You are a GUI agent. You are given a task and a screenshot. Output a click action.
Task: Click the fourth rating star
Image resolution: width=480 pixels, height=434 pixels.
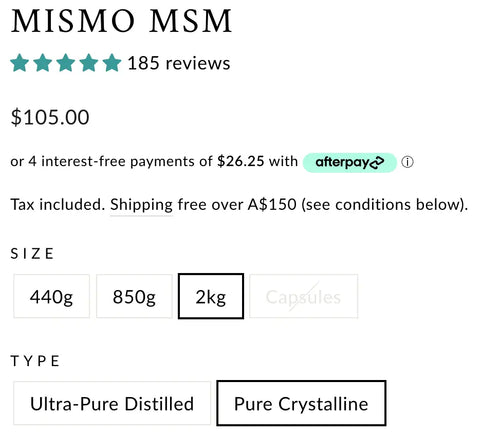[89, 63]
